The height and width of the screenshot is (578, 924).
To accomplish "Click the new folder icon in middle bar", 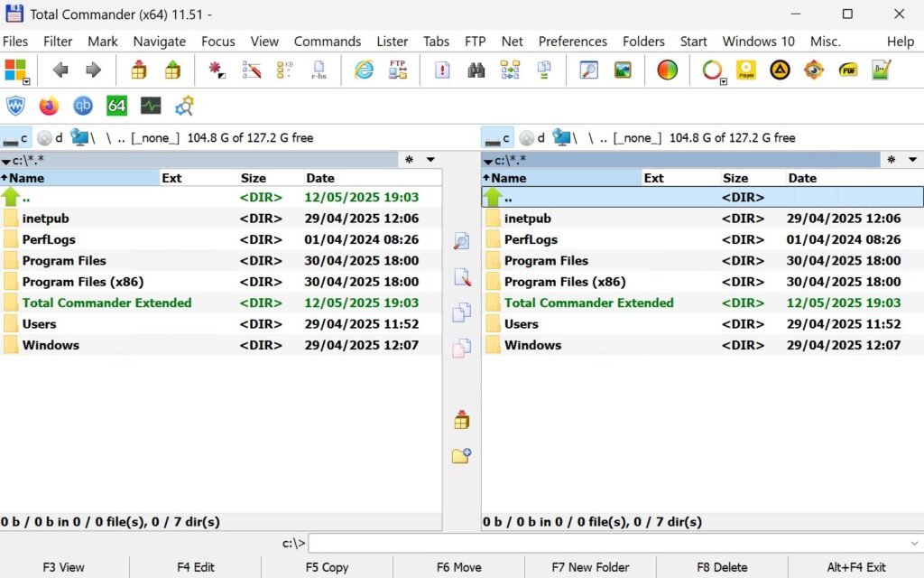I will (461, 455).
